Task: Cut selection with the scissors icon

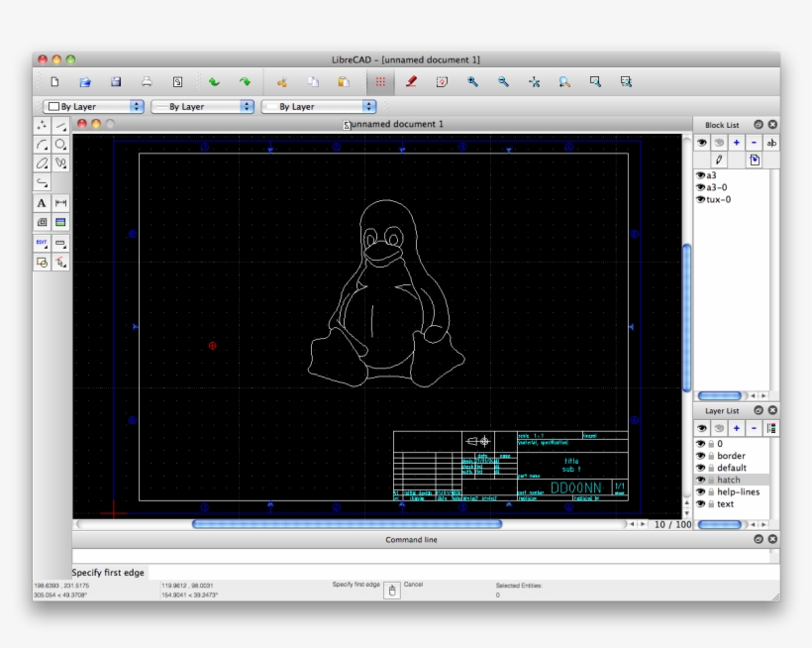Action: point(282,82)
